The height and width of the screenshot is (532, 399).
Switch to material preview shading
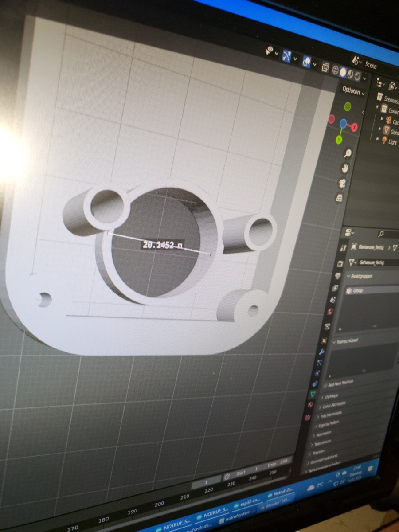(x=350, y=74)
